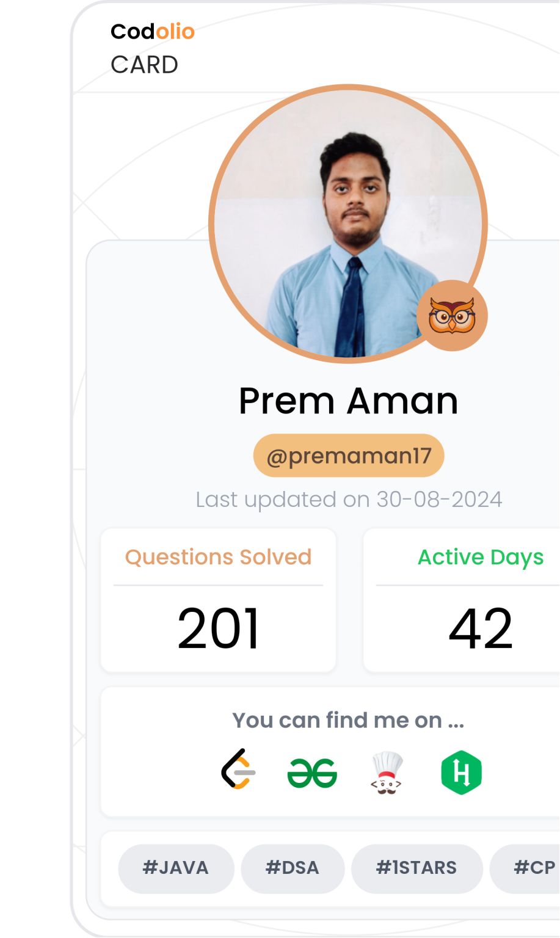Click the Questions Solved label
Viewport: 560px width, 938px height.
click(x=218, y=557)
